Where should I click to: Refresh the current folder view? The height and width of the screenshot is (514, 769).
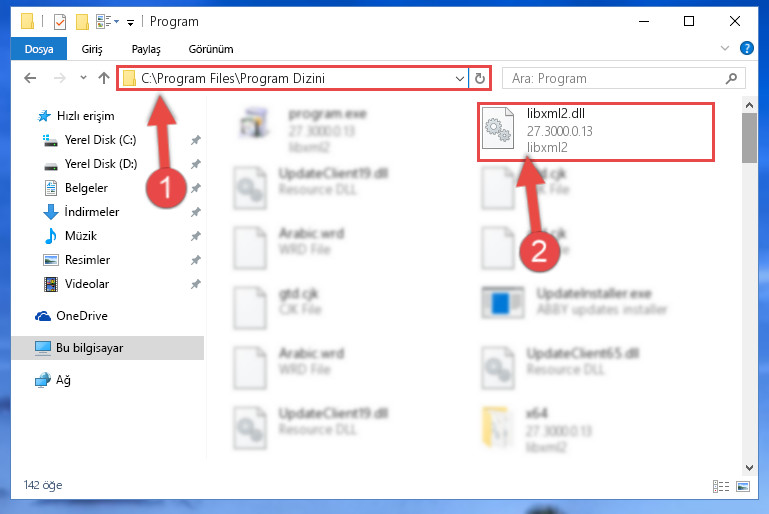tap(480, 78)
